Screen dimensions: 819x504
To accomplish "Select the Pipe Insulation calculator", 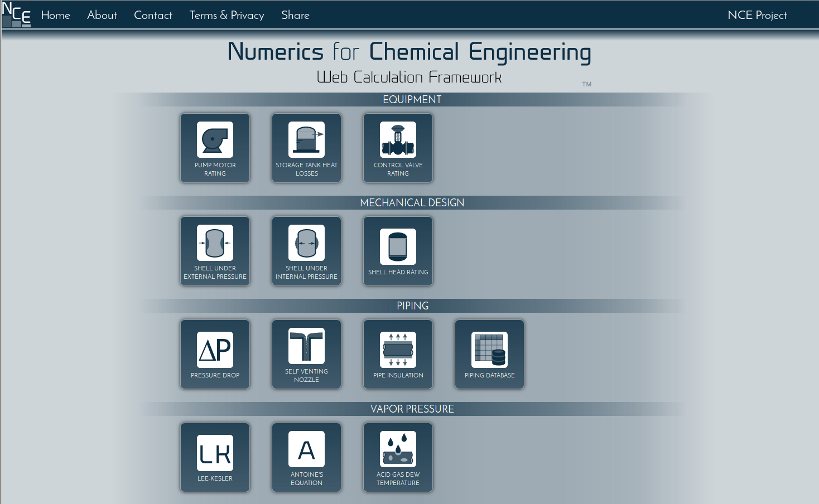I will (398, 354).
